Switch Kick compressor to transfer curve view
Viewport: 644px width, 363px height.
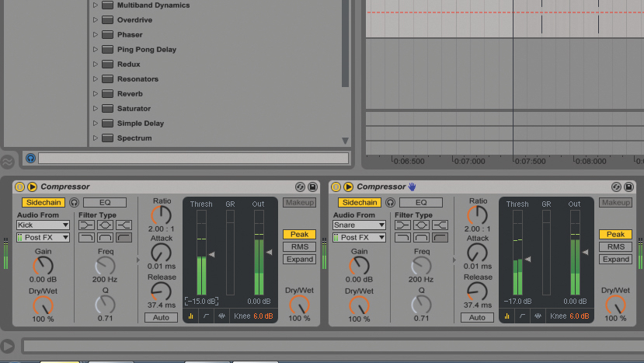coord(206,316)
